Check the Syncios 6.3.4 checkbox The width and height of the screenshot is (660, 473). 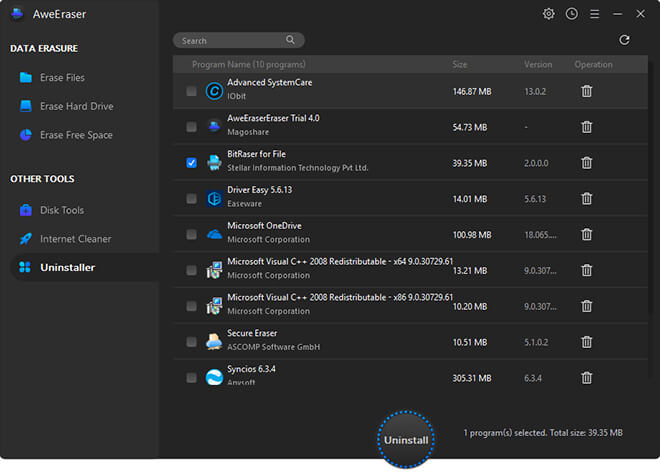coord(191,377)
